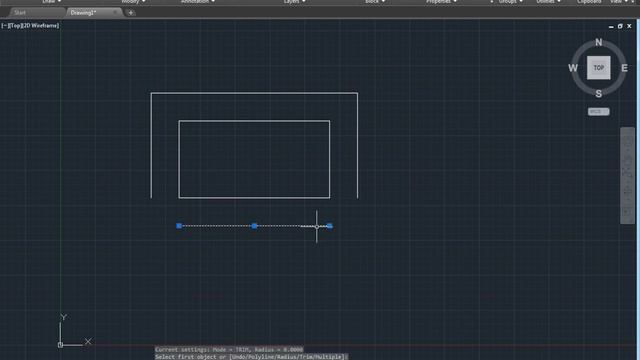Image resolution: width=640 pixels, height=360 pixels.
Task: Restore the drawing viewport window
Action: (620, 26)
